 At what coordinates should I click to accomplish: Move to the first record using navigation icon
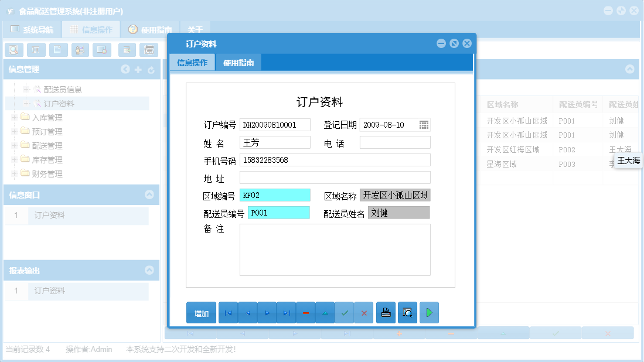pos(228,312)
